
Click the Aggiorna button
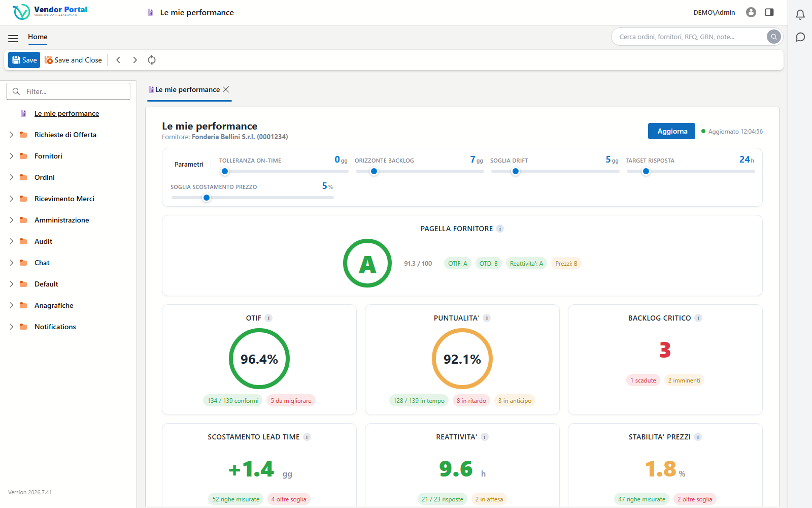[671, 131]
